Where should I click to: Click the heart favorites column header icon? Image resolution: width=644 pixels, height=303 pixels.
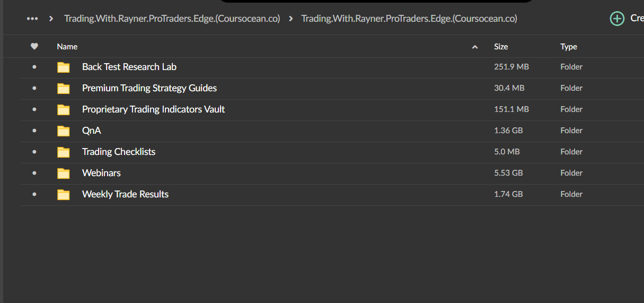[x=34, y=47]
